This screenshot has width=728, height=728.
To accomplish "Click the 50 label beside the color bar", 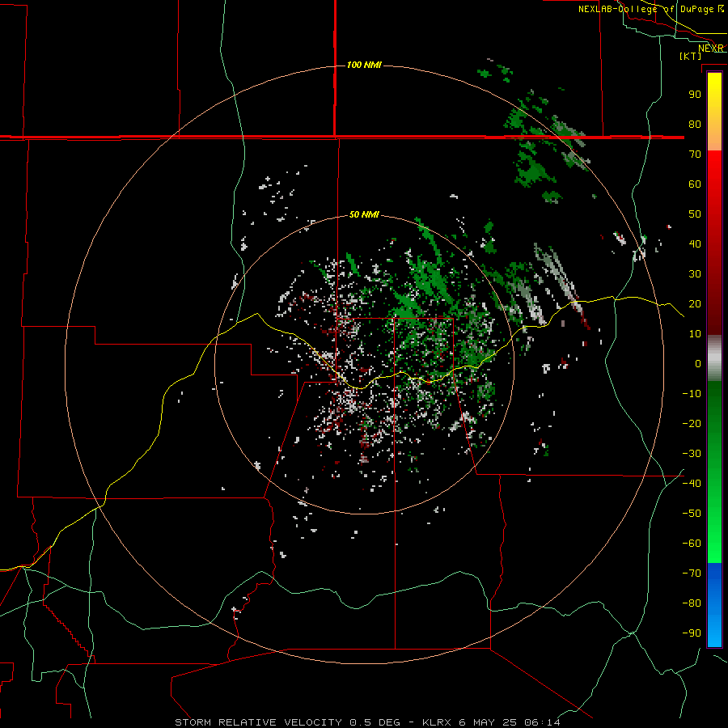I will (x=695, y=214).
